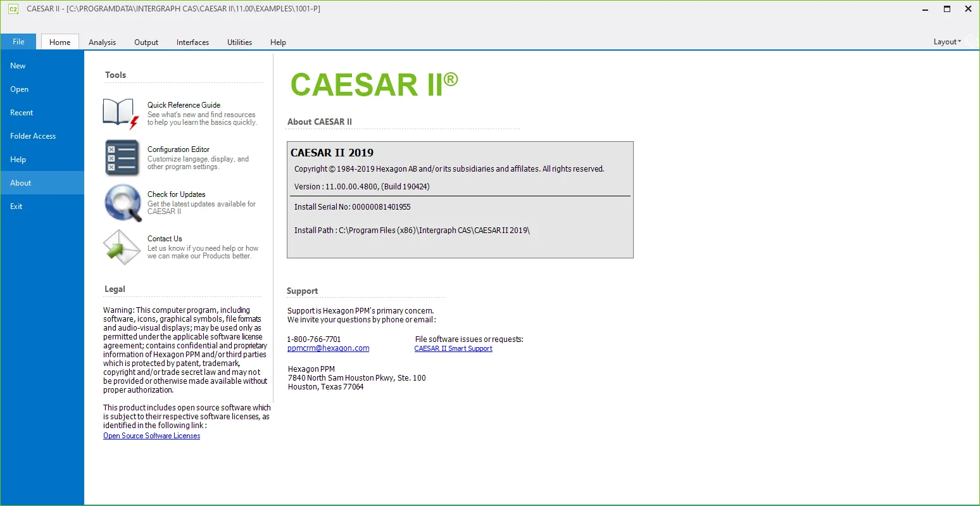Screen dimensions: 980x506
Task: Go to the Output ribbon tab
Action: (x=146, y=42)
